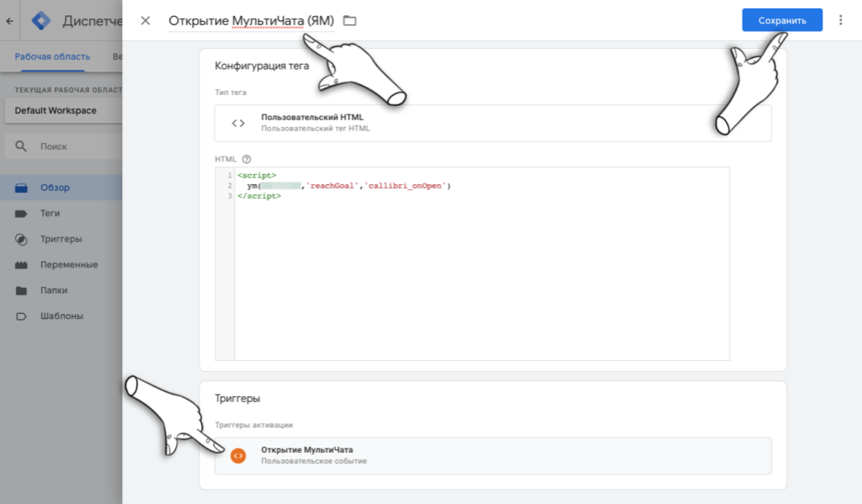862x504 pixels.
Task: Click the custom HTML code brackets icon
Action: [x=238, y=123]
